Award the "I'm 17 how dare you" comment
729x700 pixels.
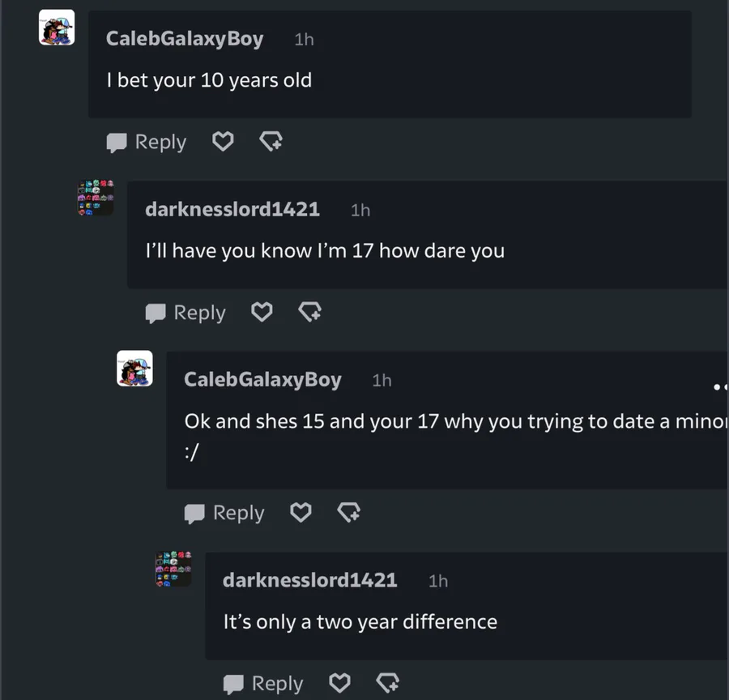[309, 313]
